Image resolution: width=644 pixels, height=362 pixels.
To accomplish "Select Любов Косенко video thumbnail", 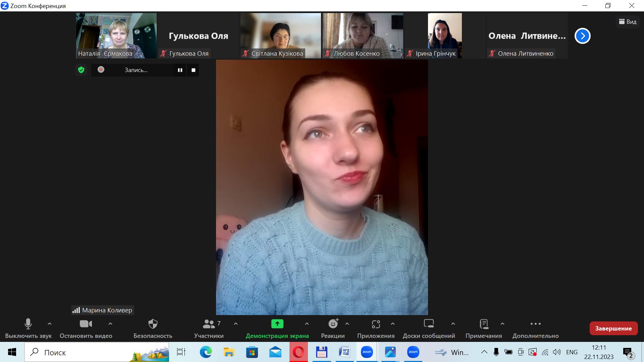I will (x=363, y=36).
